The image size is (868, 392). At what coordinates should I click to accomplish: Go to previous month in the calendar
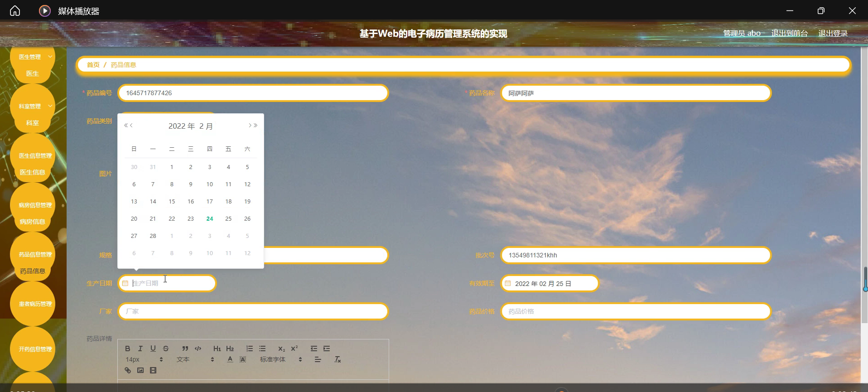point(131,126)
